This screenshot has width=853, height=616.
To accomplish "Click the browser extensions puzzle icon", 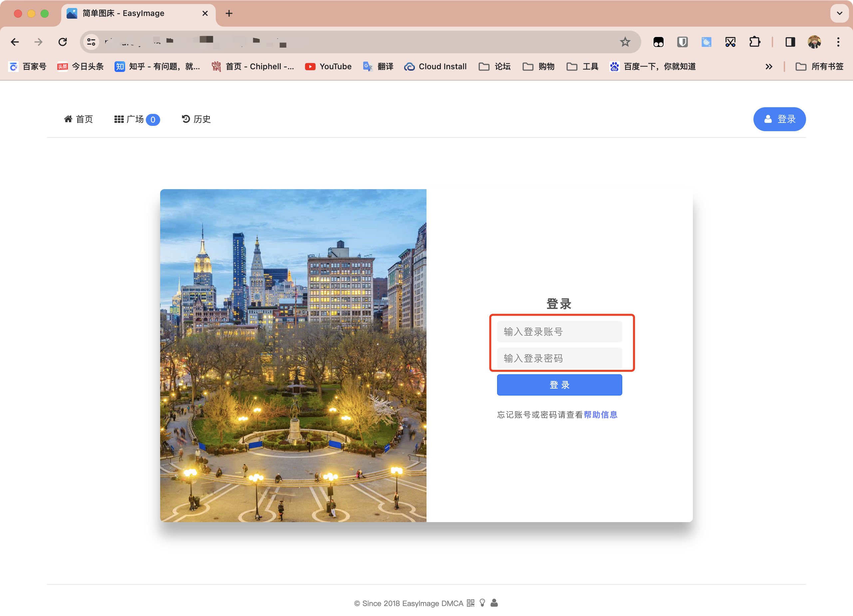I will click(x=754, y=42).
